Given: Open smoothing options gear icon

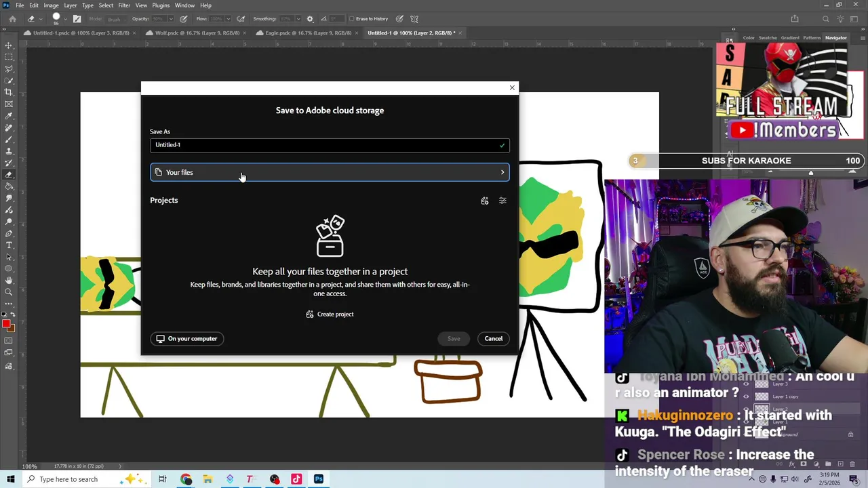Looking at the screenshot, I should 310,19.
